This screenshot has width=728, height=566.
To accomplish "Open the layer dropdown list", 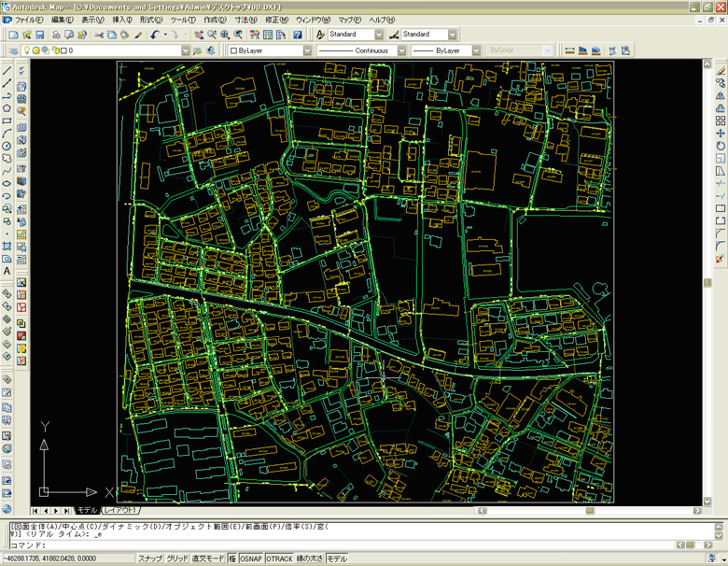I will pyautogui.click(x=185, y=50).
